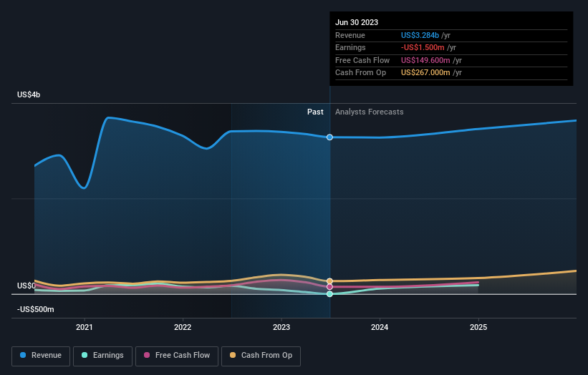Click the US$3.284b revenue value
588x375 pixels.
click(420, 35)
